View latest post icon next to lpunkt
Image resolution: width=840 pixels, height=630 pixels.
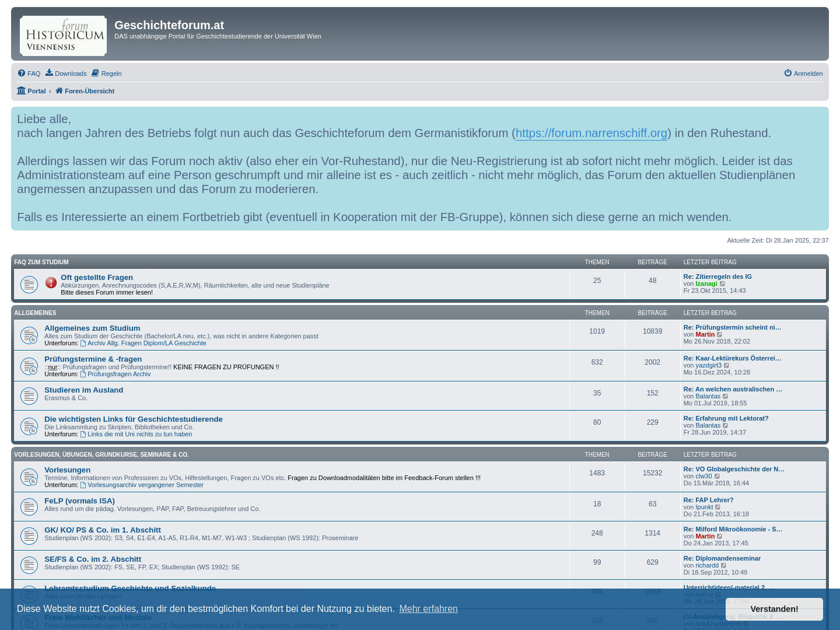pos(718,508)
